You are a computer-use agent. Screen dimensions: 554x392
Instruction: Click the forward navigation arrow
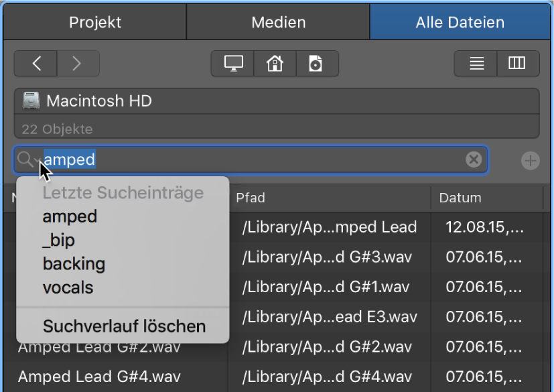(78, 63)
